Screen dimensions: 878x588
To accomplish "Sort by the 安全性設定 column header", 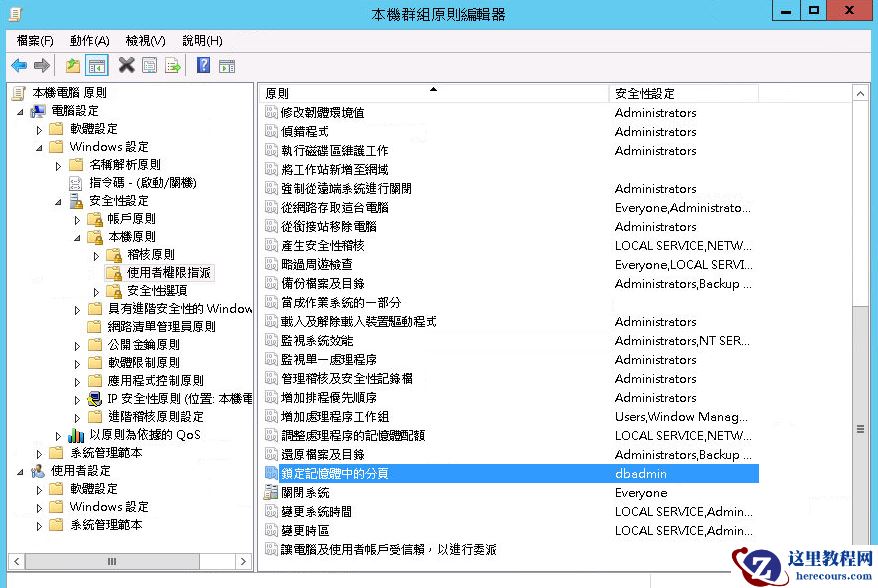I will pyautogui.click(x=684, y=94).
